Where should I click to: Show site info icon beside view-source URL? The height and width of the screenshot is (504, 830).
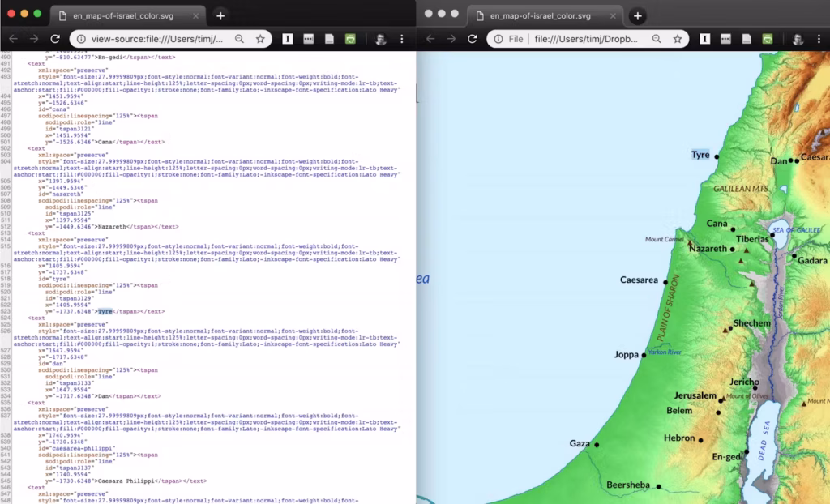(x=81, y=39)
